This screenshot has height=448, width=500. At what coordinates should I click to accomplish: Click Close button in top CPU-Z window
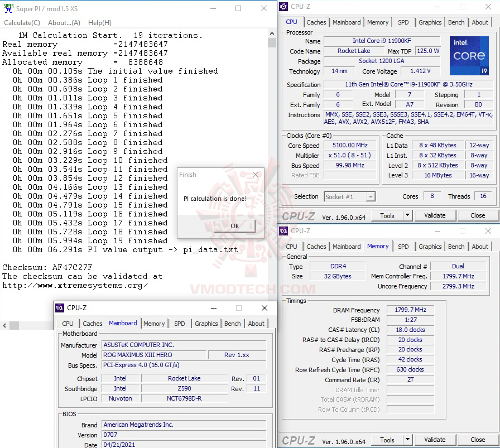(x=477, y=215)
